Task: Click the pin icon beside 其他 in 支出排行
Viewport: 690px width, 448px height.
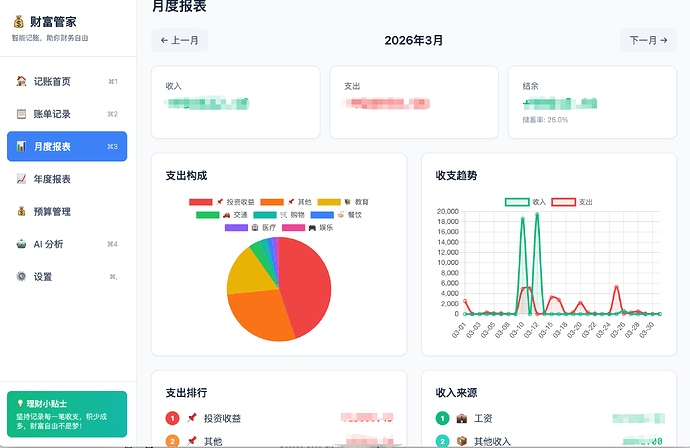Action: [x=192, y=441]
